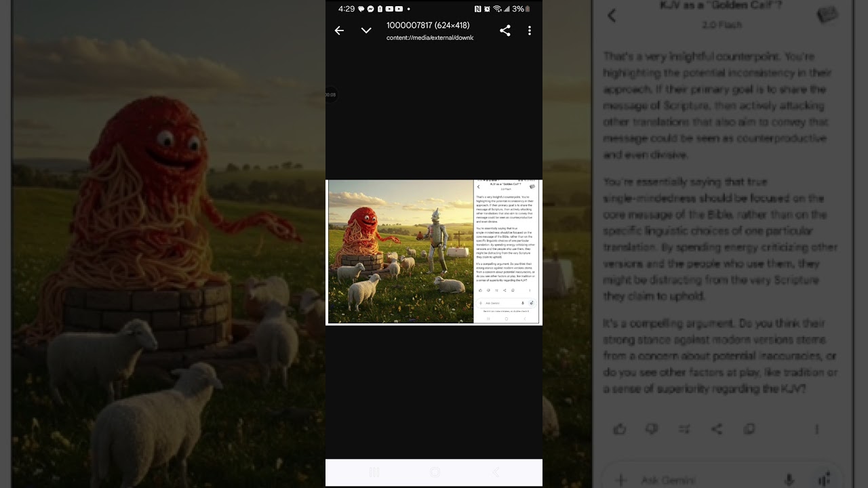Screen dimensions: 868x488
Task: Tap the battery alert notification icon
Action: (380, 9)
